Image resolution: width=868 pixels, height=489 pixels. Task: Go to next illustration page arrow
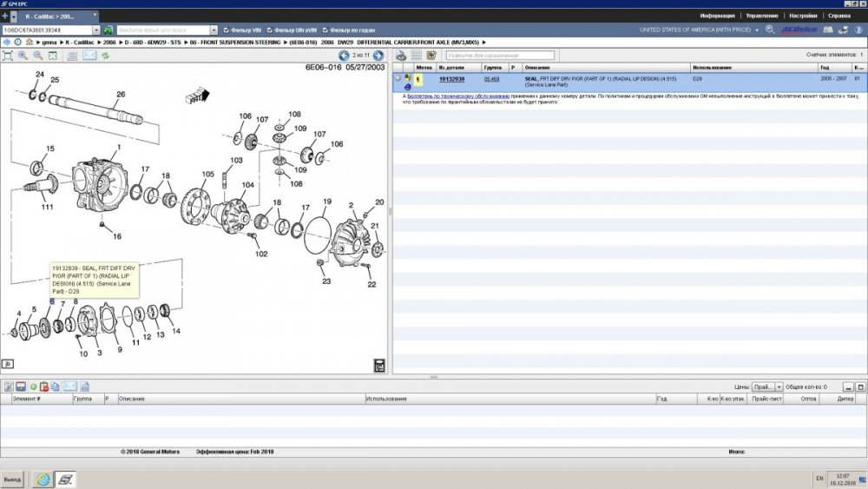pos(378,56)
